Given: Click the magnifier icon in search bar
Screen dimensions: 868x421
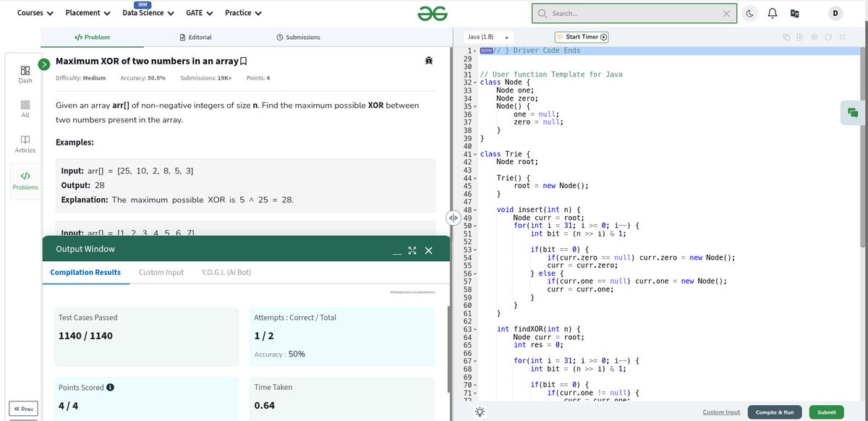Looking at the screenshot, I should pyautogui.click(x=543, y=13).
